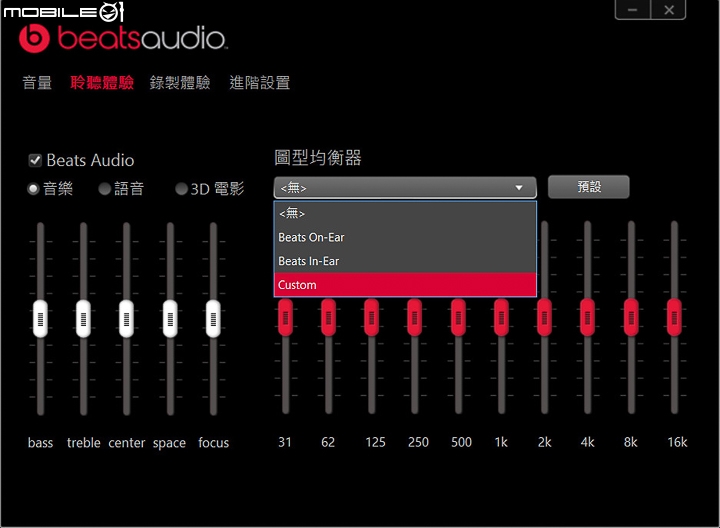Select the 3D 電影 radio button
Image resolution: width=720 pixels, height=528 pixels.
(x=181, y=189)
